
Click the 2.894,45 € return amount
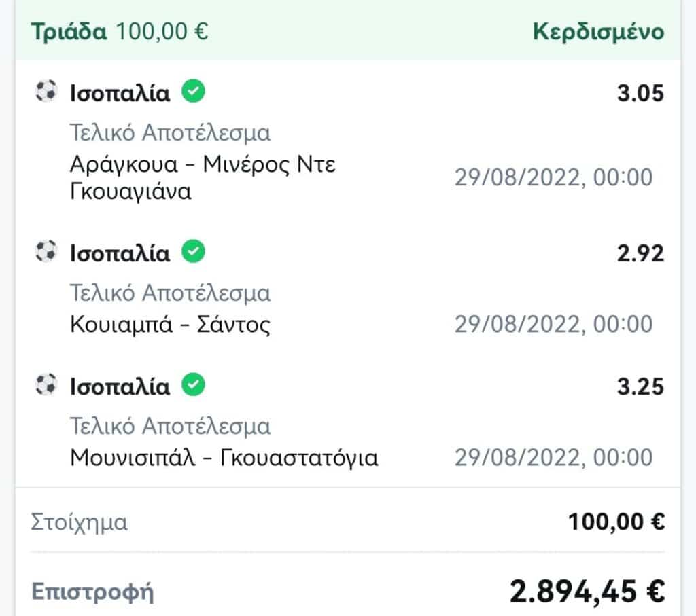(587, 592)
